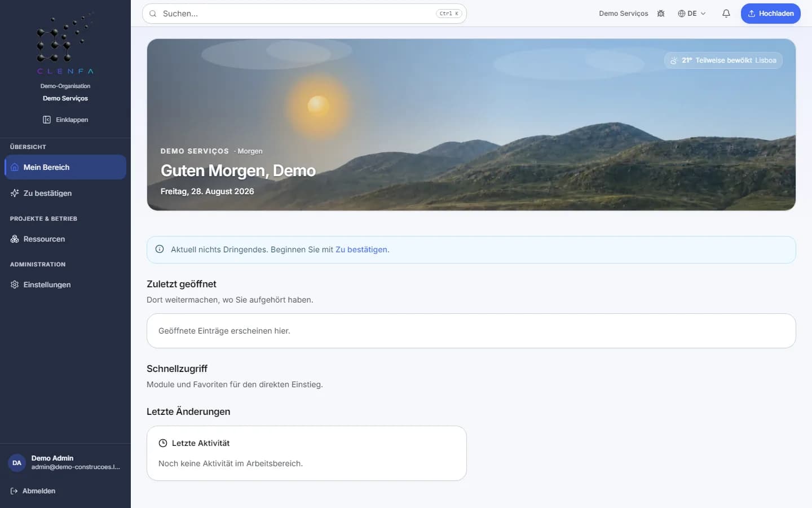Open notifications bell
The image size is (812, 508).
click(726, 14)
